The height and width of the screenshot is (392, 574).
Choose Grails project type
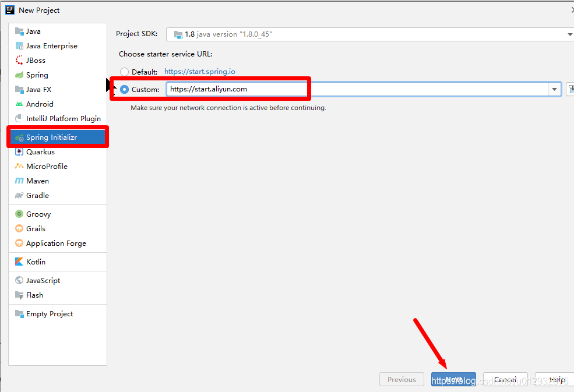[58, 229]
